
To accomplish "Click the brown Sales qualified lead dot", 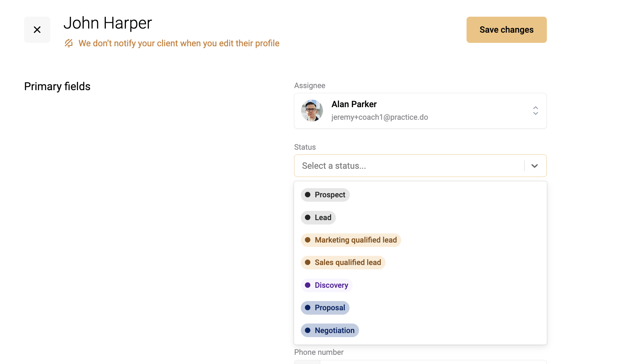I will point(308,263).
